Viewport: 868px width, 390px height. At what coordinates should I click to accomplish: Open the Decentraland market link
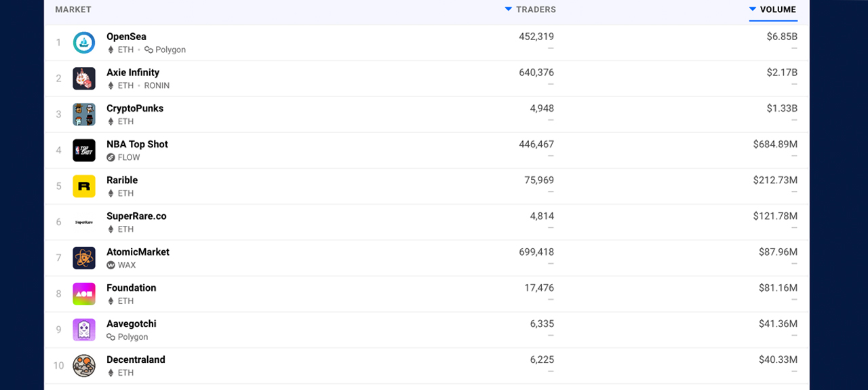pyautogui.click(x=136, y=360)
